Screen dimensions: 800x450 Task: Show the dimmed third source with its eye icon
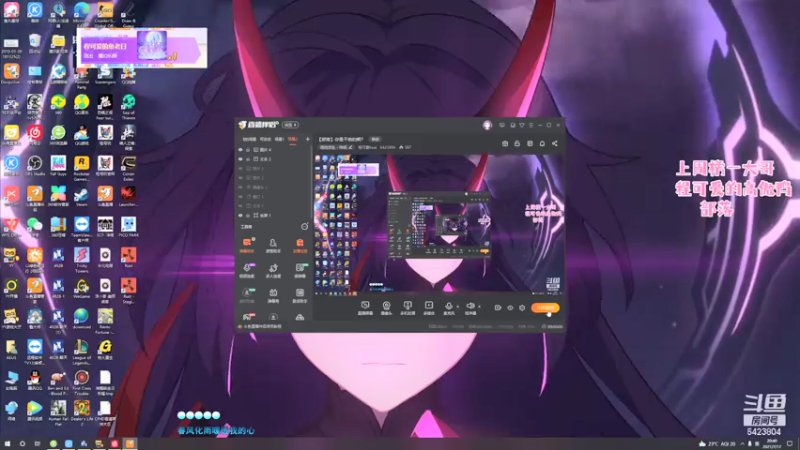tap(241, 168)
